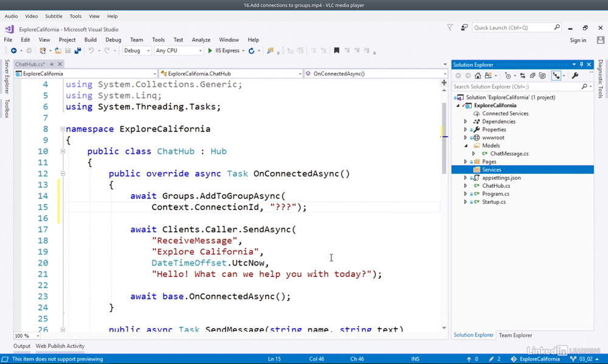Click the account avatar icon by Sign in
This screenshot has height=364, width=608.
click(601, 40)
